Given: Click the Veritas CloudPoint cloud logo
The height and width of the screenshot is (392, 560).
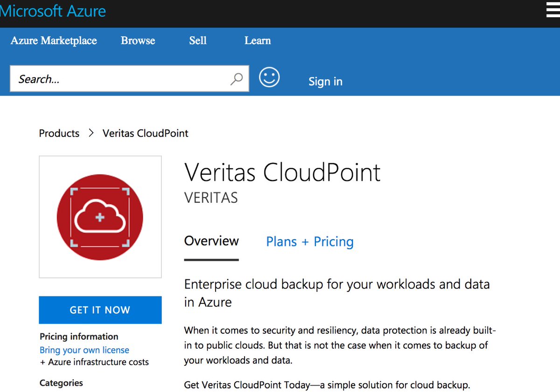Looking at the screenshot, I should coord(100,217).
